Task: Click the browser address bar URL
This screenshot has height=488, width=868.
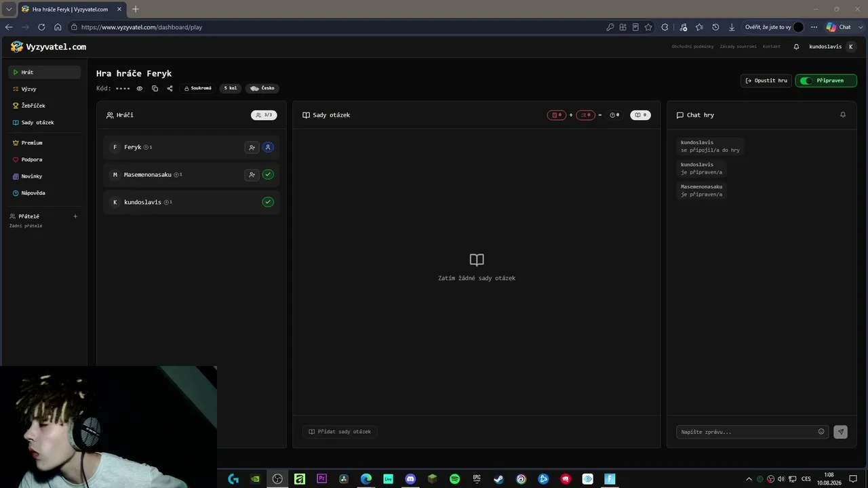Action: click(142, 27)
